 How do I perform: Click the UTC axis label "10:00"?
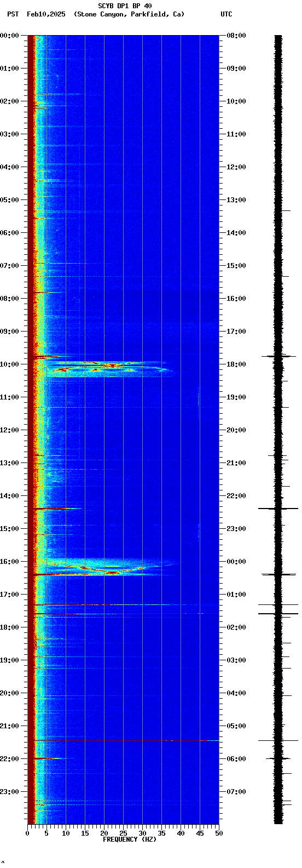click(x=236, y=101)
